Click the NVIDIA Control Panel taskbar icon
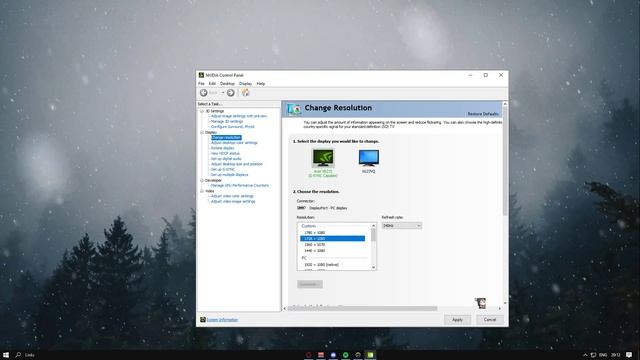This screenshot has height=360, width=640. (x=370, y=355)
